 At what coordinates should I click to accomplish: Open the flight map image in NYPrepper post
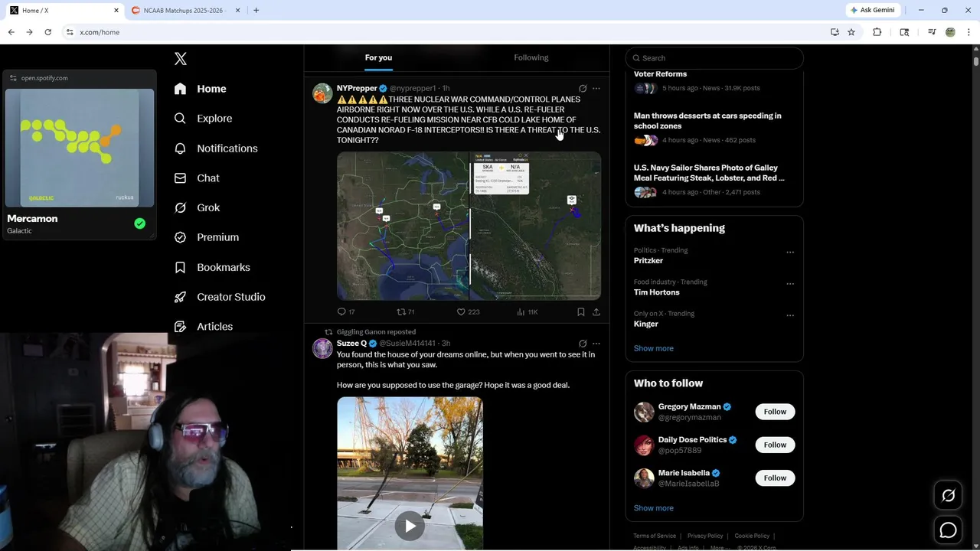469,226
